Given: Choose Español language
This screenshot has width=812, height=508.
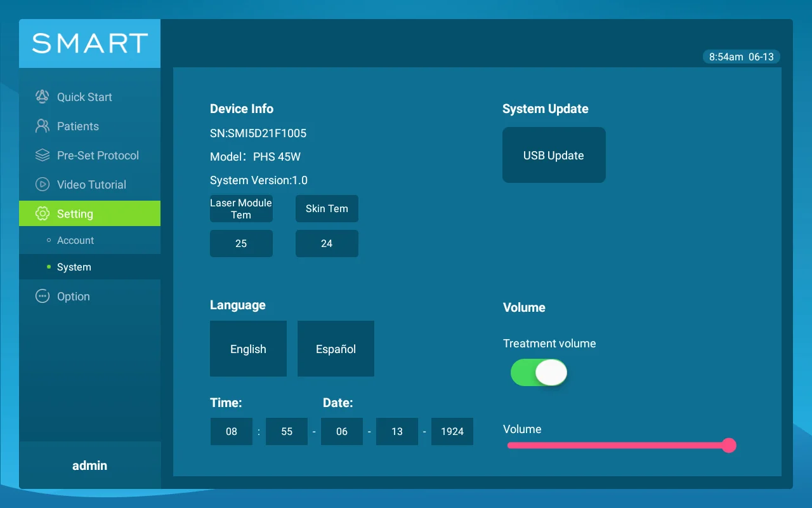Looking at the screenshot, I should click(x=336, y=349).
